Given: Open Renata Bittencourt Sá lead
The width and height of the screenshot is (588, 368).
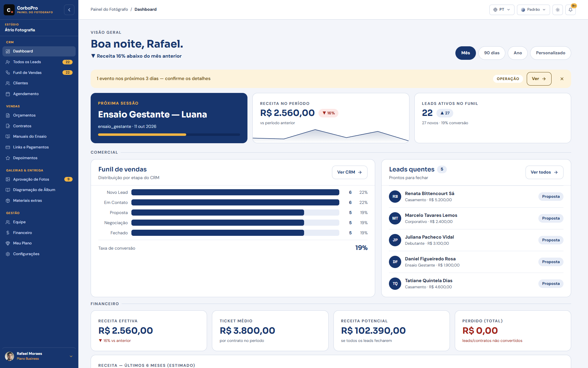Looking at the screenshot, I should (476, 197).
